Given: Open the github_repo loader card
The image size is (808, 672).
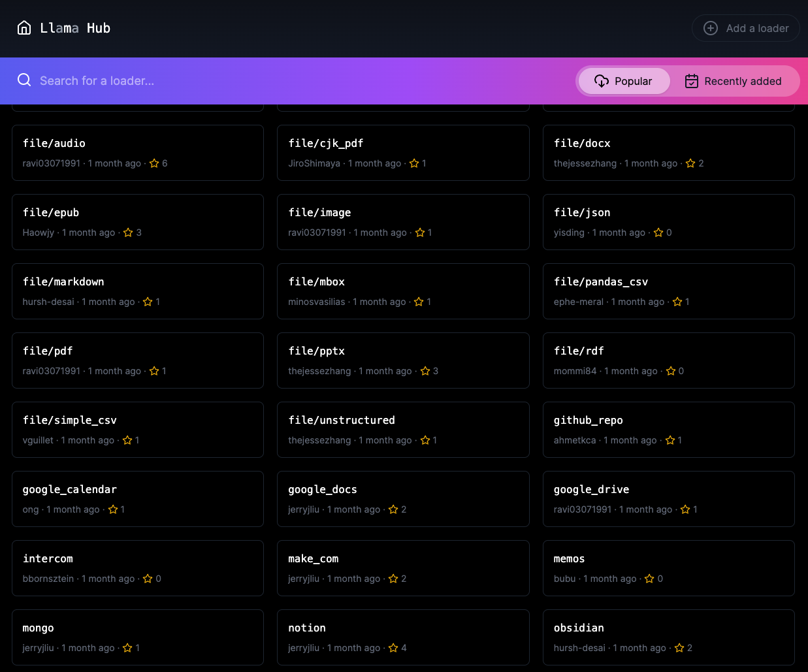Looking at the screenshot, I should click(668, 429).
